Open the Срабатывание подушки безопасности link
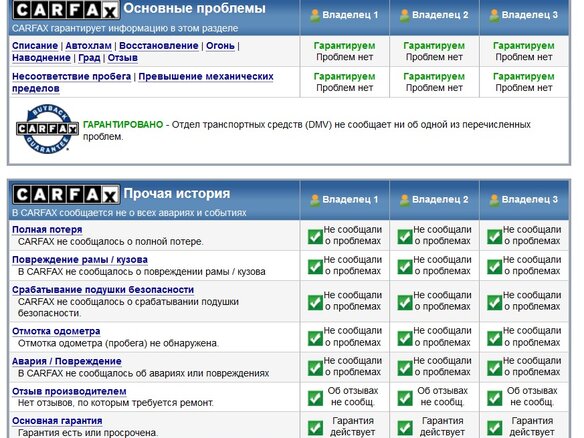584x438 pixels. [x=103, y=290]
